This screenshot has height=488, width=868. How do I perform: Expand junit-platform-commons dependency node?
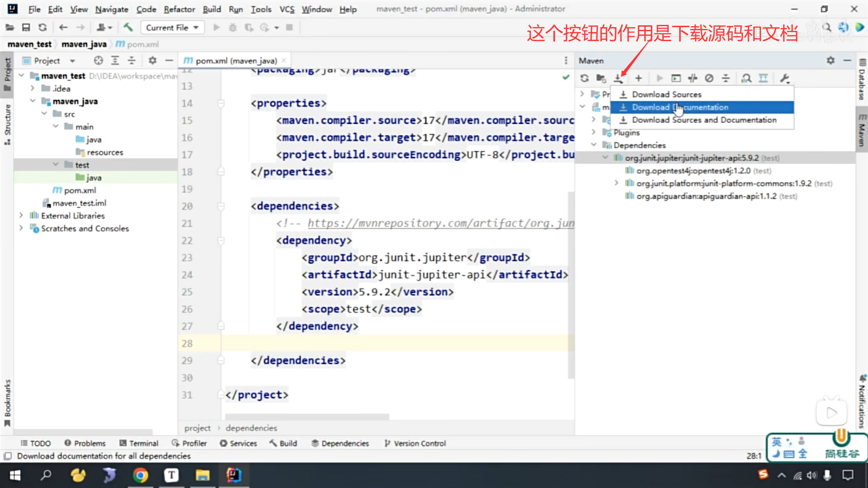[x=616, y=183]
